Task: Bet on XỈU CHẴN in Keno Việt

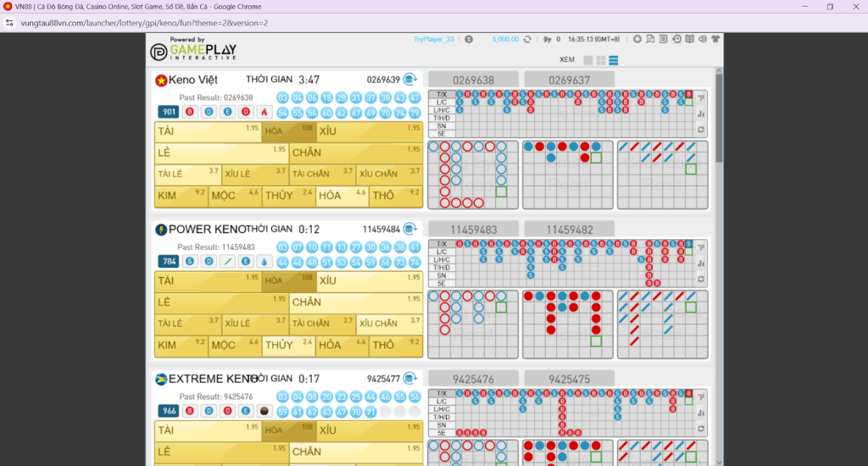Action: coord(390,175)
